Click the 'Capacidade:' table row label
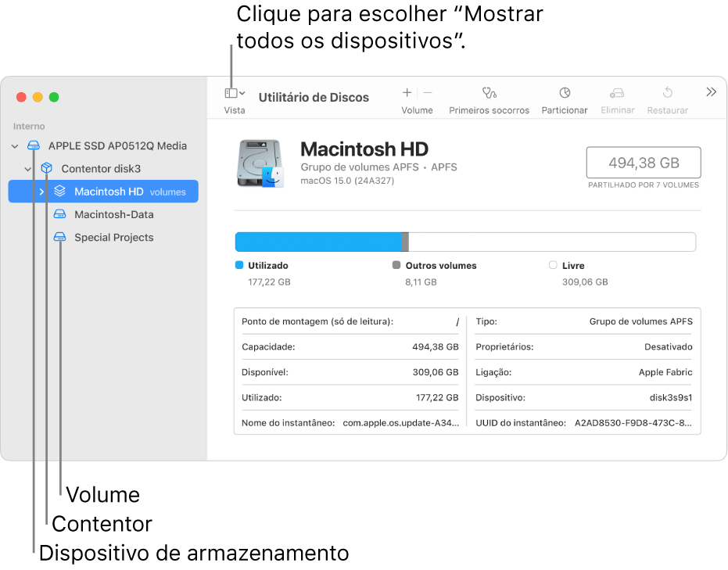 268,347
